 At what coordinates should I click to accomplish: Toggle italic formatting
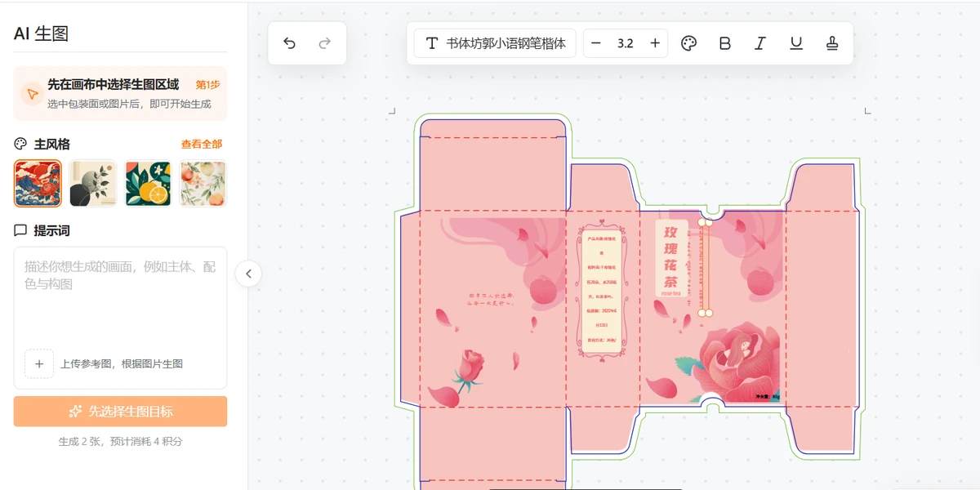point(760,43)
